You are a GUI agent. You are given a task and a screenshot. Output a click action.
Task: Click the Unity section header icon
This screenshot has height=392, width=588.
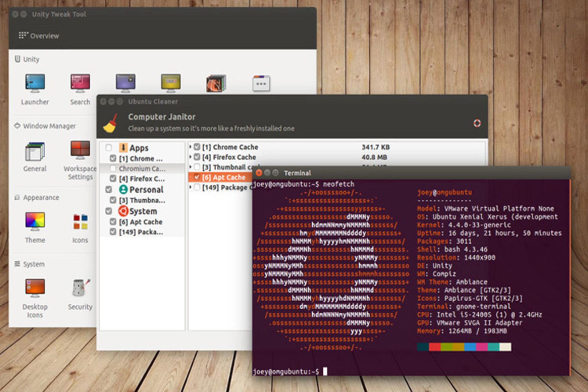(x=17, y=59)
